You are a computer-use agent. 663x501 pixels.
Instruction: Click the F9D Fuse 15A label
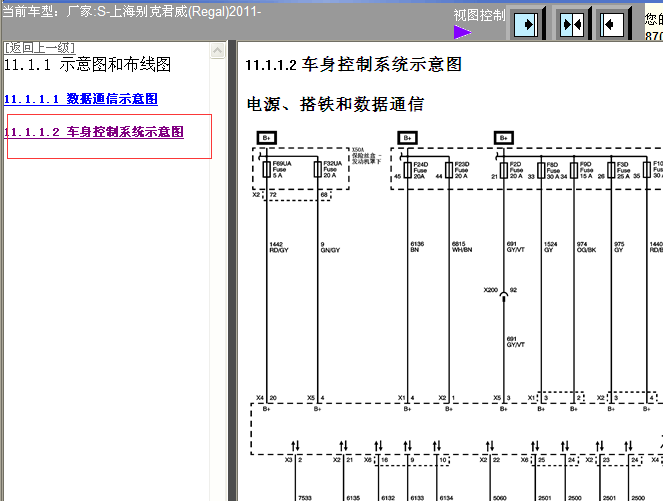coord(586,170)
